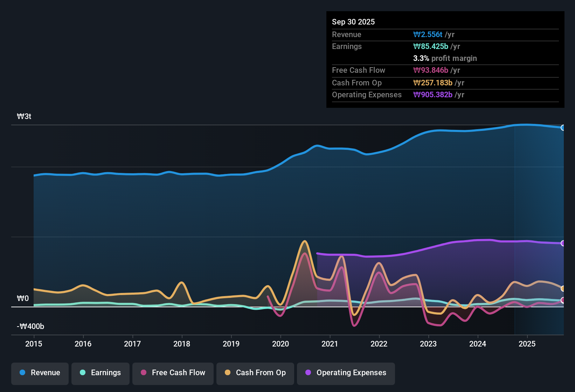Toggle the Revenue series visibility

[40, 373]
